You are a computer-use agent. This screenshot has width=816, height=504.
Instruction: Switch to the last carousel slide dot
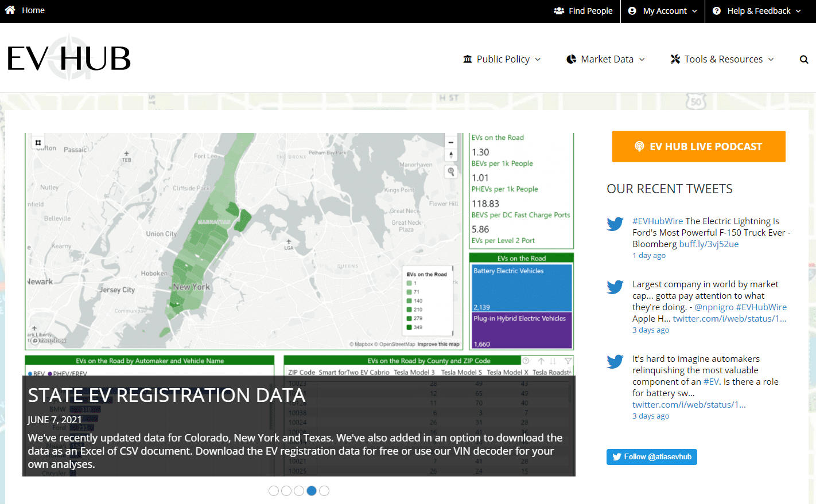click(324, 491)
